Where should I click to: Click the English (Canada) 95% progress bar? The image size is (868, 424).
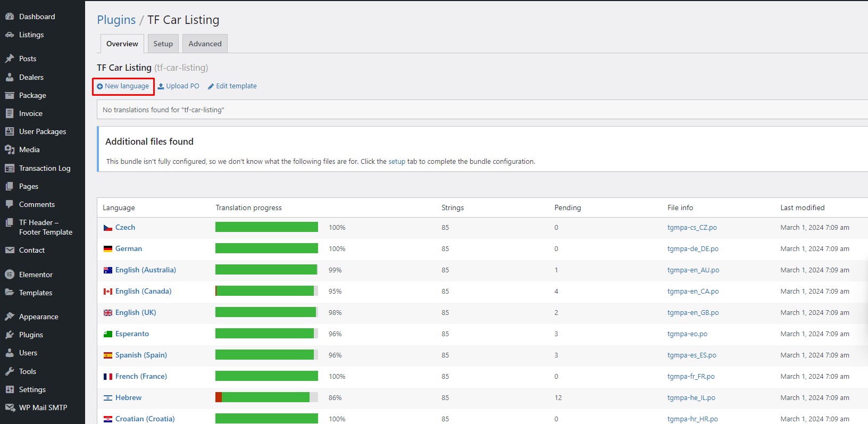[266, 291]
